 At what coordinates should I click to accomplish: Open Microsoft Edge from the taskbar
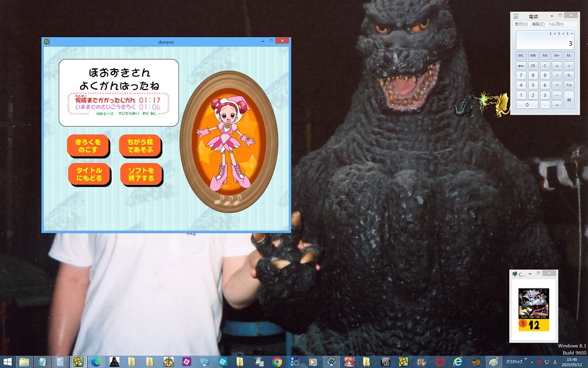(96, 362)
